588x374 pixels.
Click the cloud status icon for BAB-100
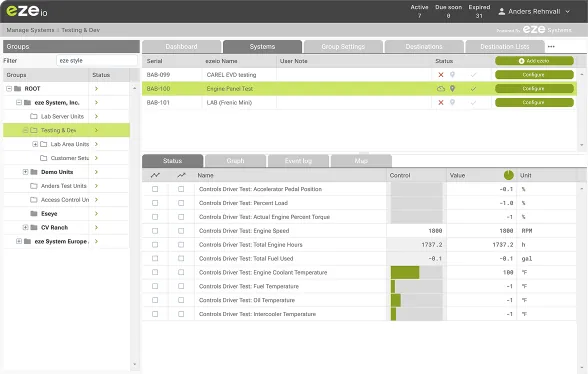441,89
